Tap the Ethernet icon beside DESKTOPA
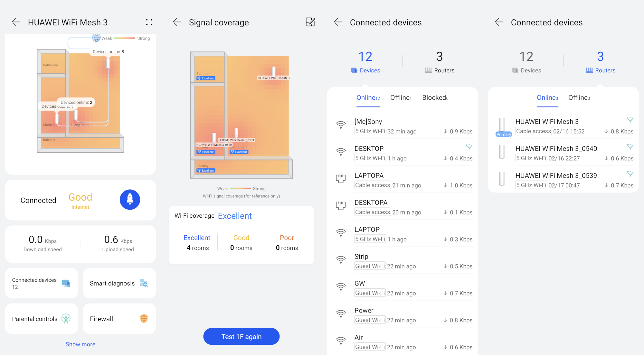 pyautogui.click(x=341, y=206)
